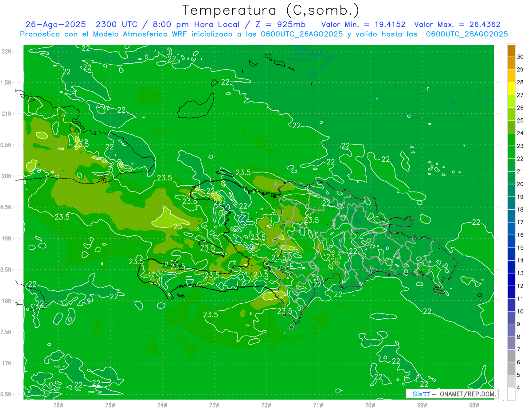Click the '76W' longitude axis label
Image resolution: width=532 pixels, height=411 pixels.
[x=58, y=405]
